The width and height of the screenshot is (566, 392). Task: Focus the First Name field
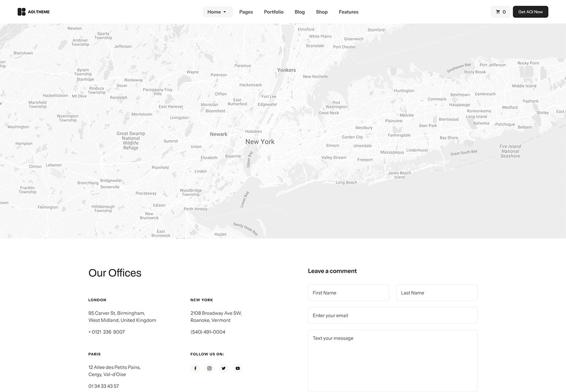(348, 293)
